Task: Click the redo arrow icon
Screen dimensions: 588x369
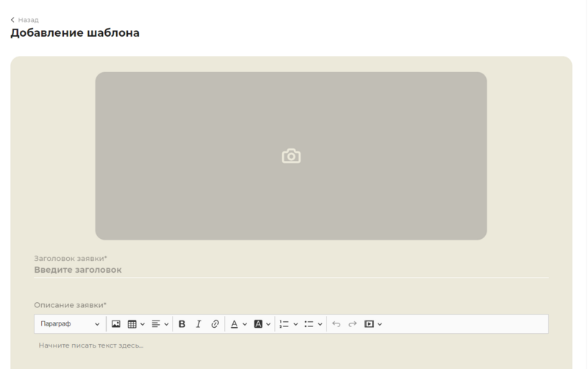Action: click(353, 324)
